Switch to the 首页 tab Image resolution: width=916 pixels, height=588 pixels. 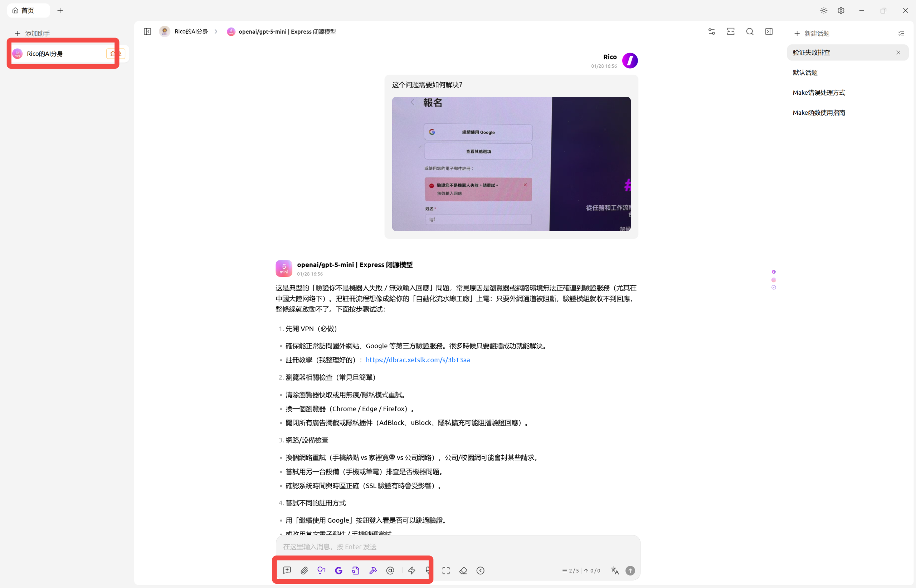(x=28, y=11)
